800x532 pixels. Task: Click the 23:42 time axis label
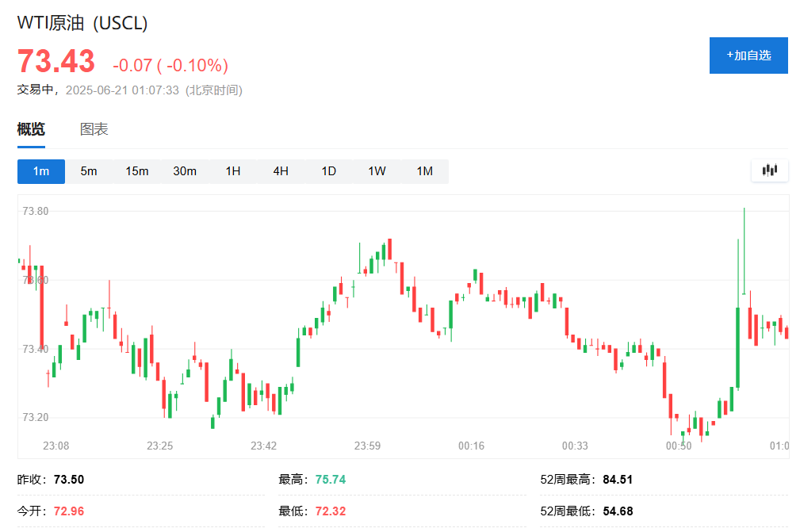pos(263,446)
